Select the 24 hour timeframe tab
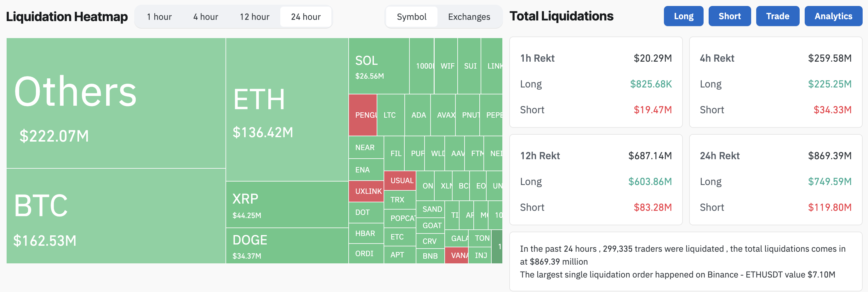 click(306, 16)
